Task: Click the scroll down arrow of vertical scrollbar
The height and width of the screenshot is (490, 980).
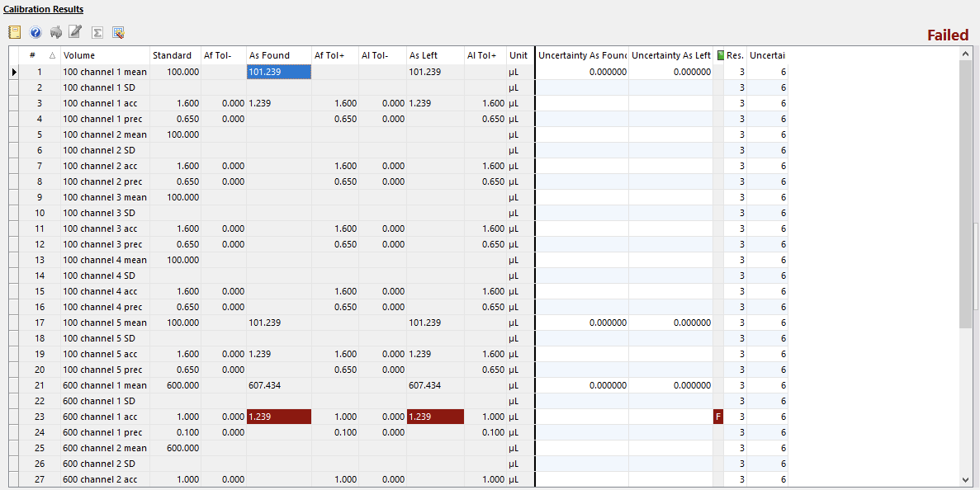Action: coord(966,479)
